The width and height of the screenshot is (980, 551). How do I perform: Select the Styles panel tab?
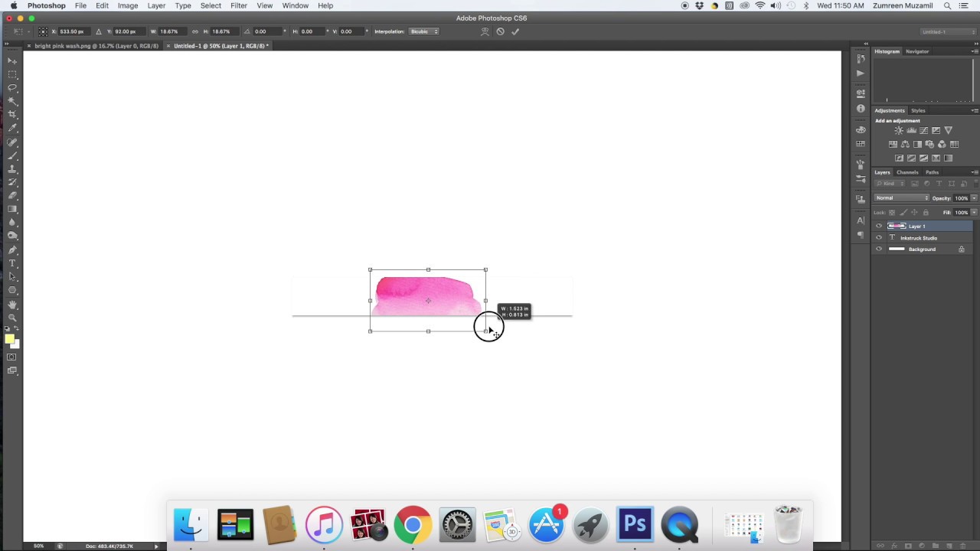point(918,110)
